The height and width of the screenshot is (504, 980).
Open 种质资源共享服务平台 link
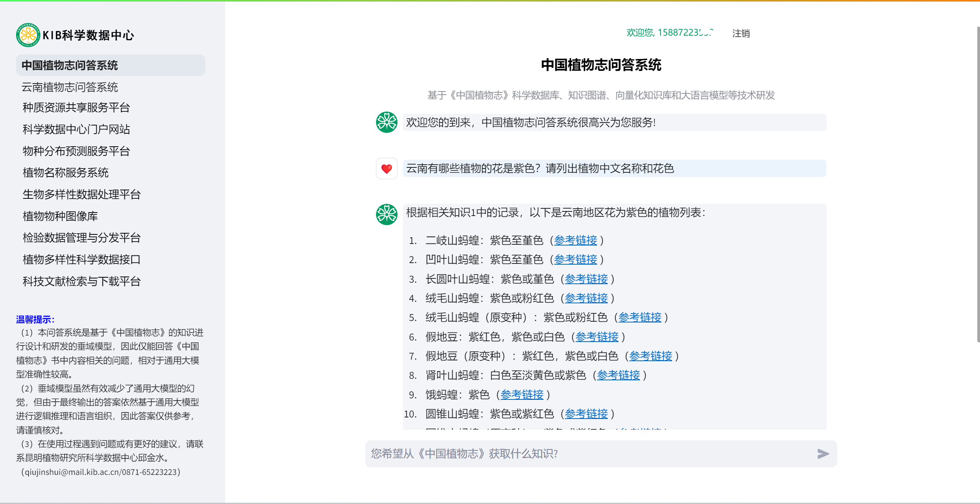click(x=76, y=108)
